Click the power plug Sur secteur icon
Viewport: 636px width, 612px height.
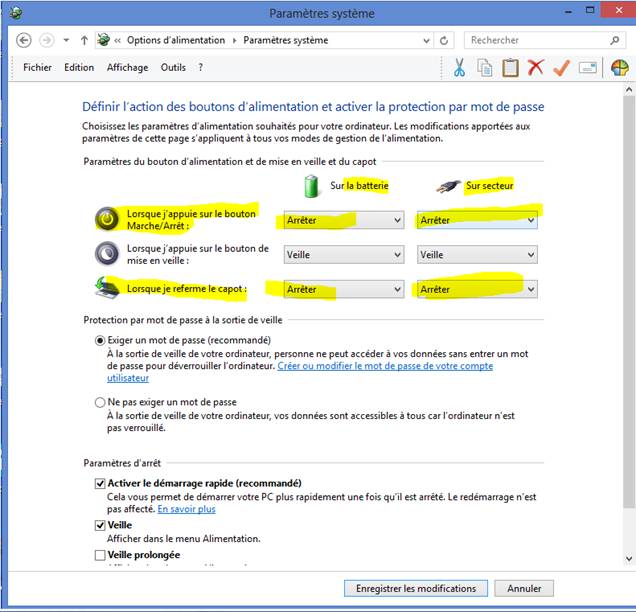pos(448,187)
